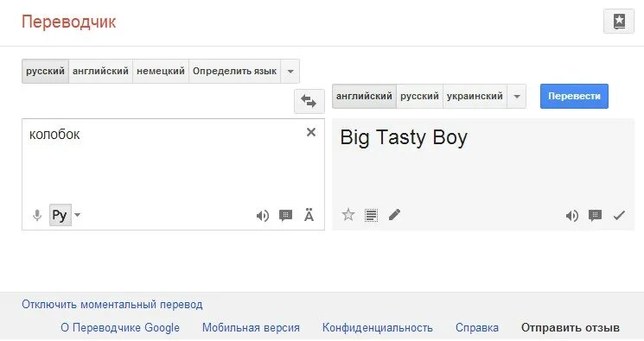Expand the target language dropdown arrow

(517, 97)
